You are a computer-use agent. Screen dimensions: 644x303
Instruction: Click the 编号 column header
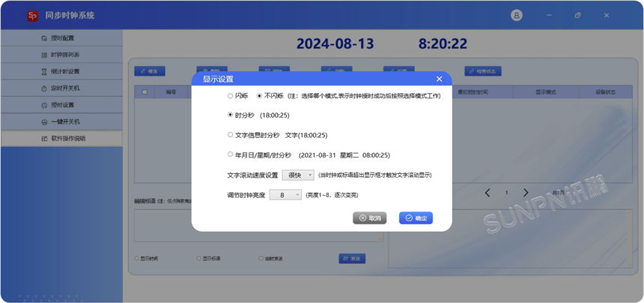click(171, 92)
